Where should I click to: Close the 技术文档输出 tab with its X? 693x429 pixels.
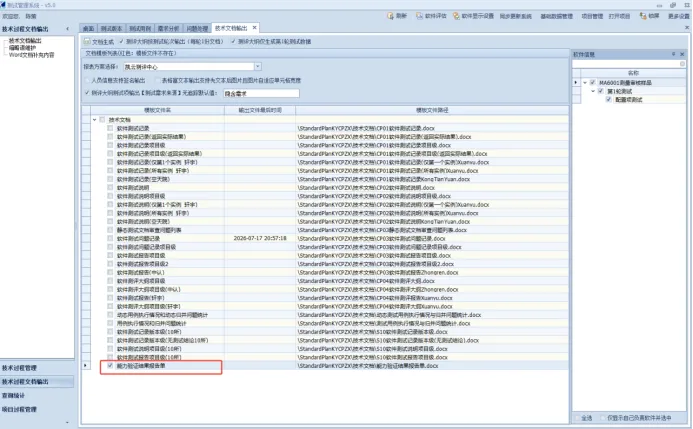point(255,28)
